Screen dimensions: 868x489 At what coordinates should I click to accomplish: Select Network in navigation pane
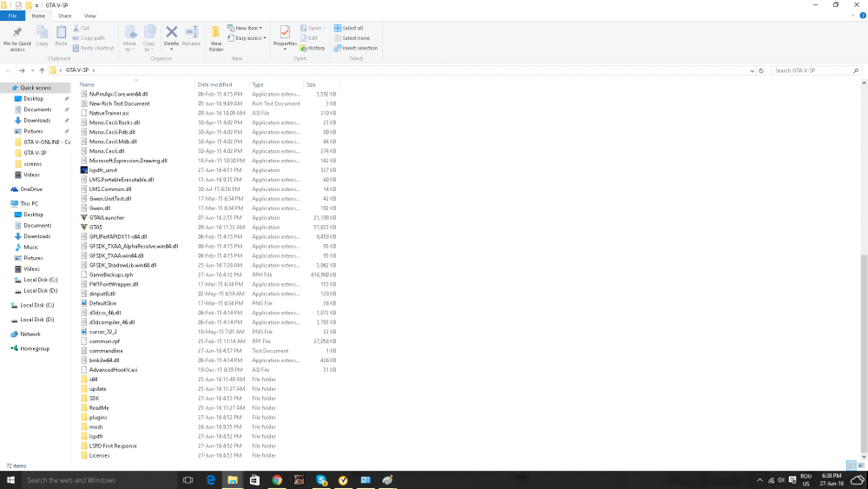click(30, 334)
